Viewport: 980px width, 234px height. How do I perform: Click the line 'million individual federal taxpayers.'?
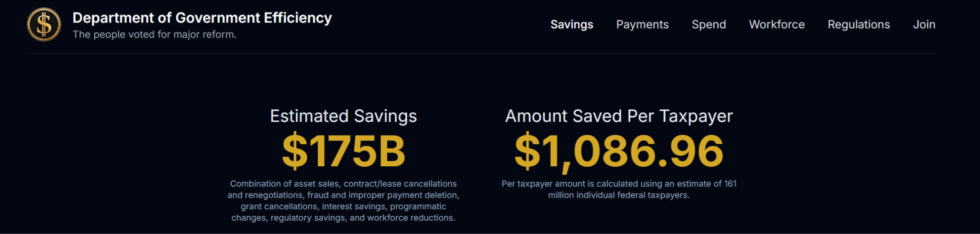click(619, 195)
